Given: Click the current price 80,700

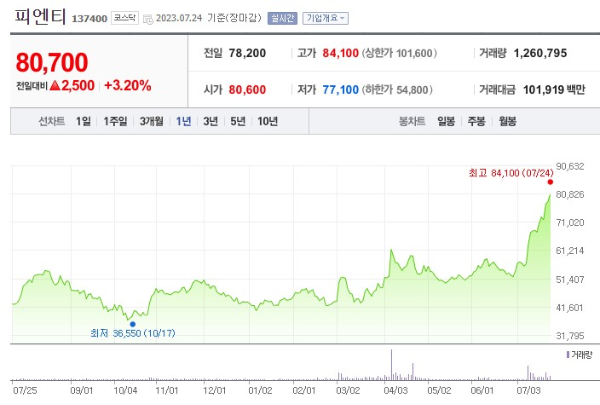Looking at the screenshot, I should (52, 62).
